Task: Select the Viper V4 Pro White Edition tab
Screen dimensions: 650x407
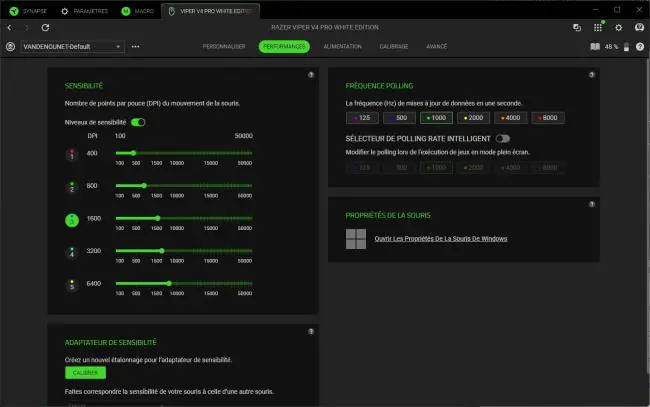Action: (x=211, y=11)
